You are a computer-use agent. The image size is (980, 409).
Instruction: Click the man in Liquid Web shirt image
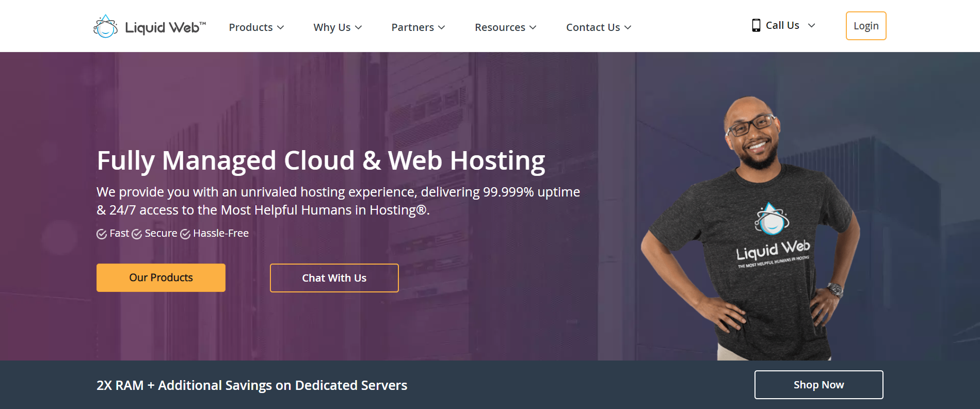751,228
